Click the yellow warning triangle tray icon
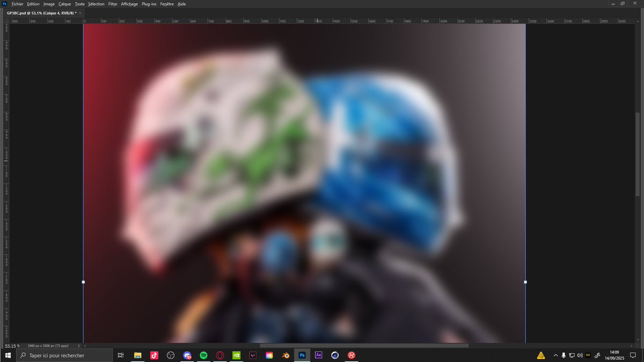This screenshot has width=644, height=362. pyautogui.click(x=541, y=355)
